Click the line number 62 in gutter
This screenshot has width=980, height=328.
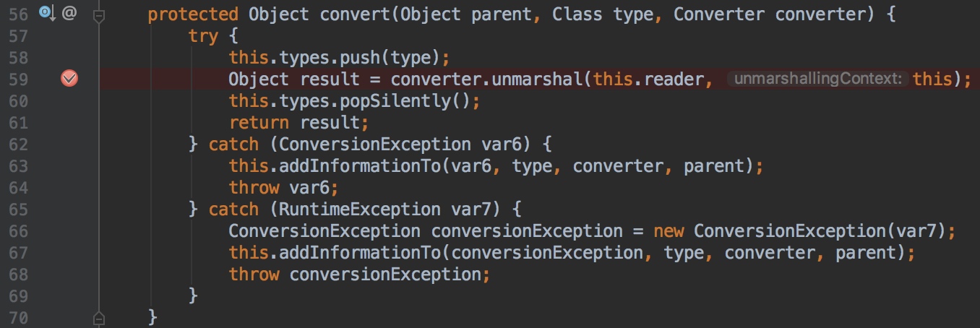tap(18, 144)
